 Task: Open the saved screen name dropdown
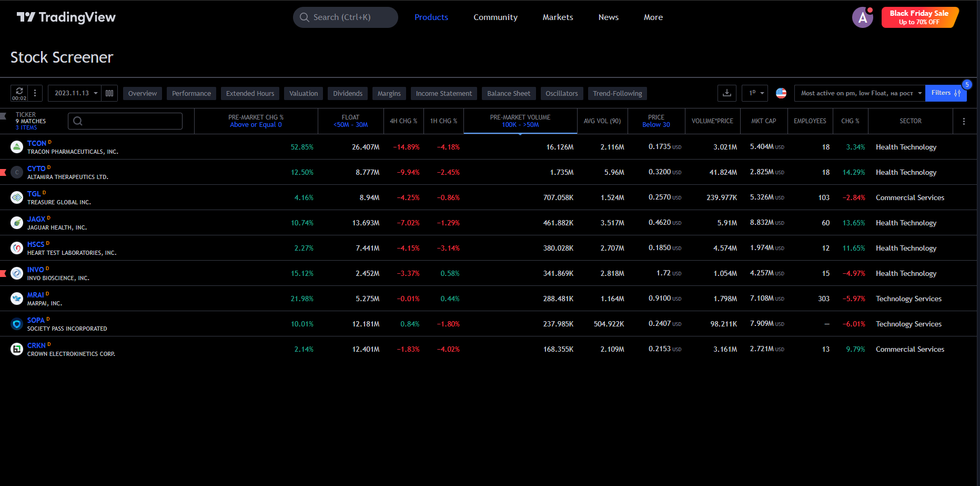860,93
